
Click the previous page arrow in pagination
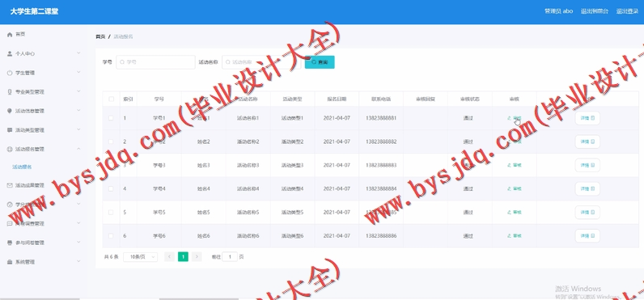tap(169, 257)
